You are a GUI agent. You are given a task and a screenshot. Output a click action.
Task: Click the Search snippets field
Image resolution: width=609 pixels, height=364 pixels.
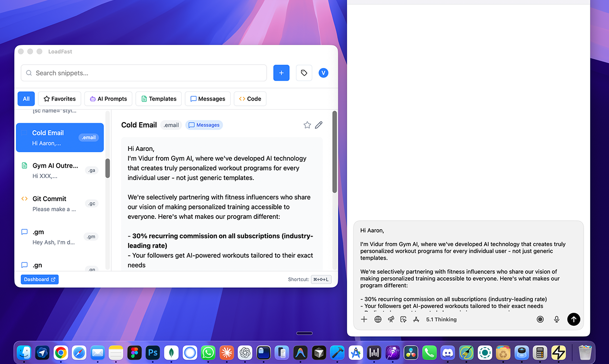click(144, 73)
